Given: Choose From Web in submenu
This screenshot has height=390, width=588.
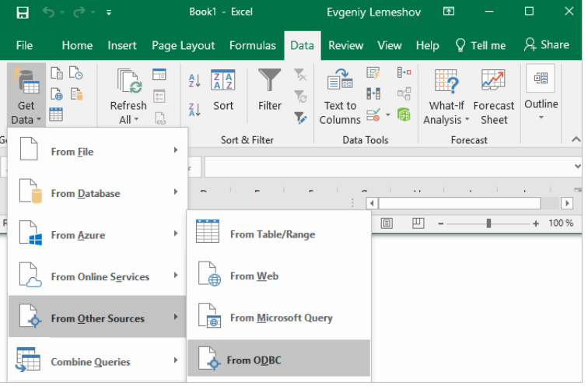Looking at the screenshot, I should click(x=279, y=276).
